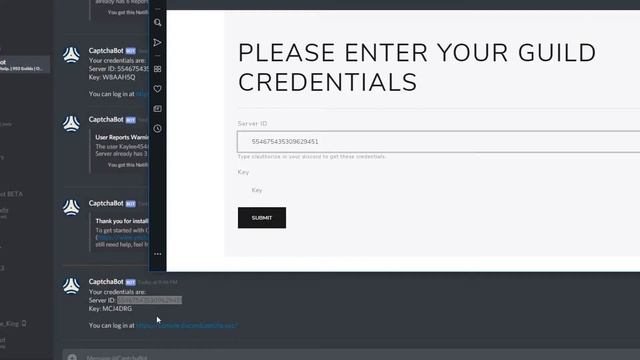Open the search icon in browser sidebar

click(158, 23)
